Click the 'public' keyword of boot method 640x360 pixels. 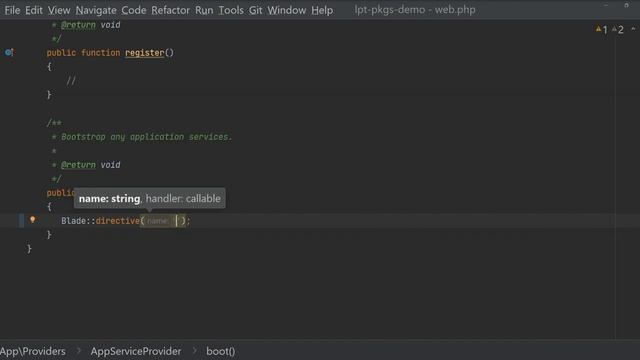coord(60,193)
